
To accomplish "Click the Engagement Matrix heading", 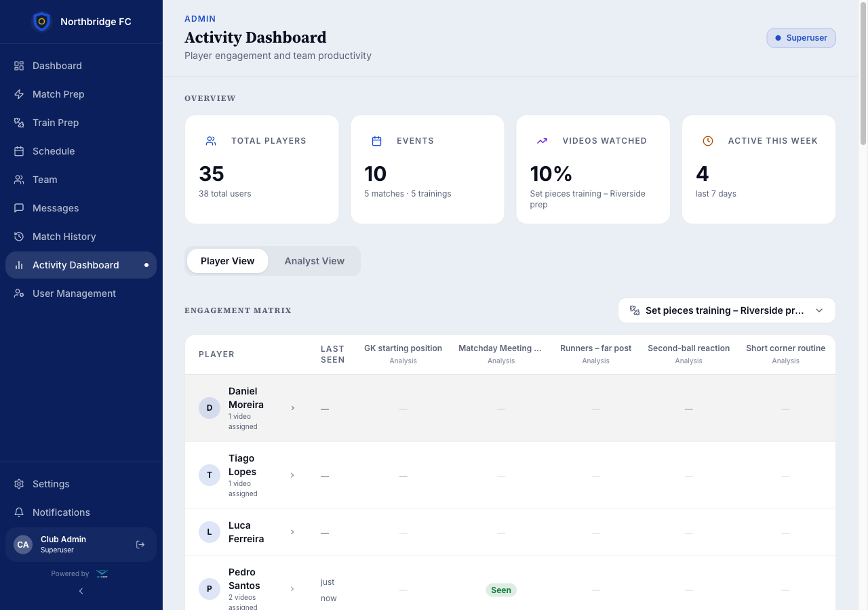I will 238,310.
